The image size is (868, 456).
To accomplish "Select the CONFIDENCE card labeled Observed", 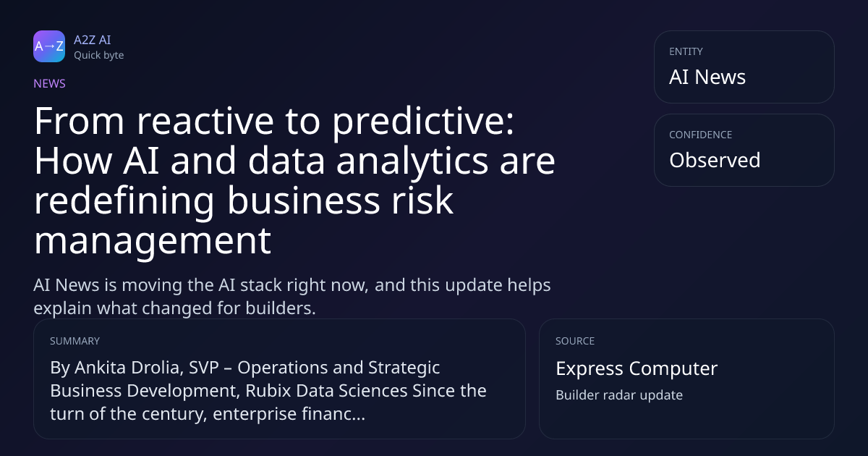I will (x=744, y=150).
